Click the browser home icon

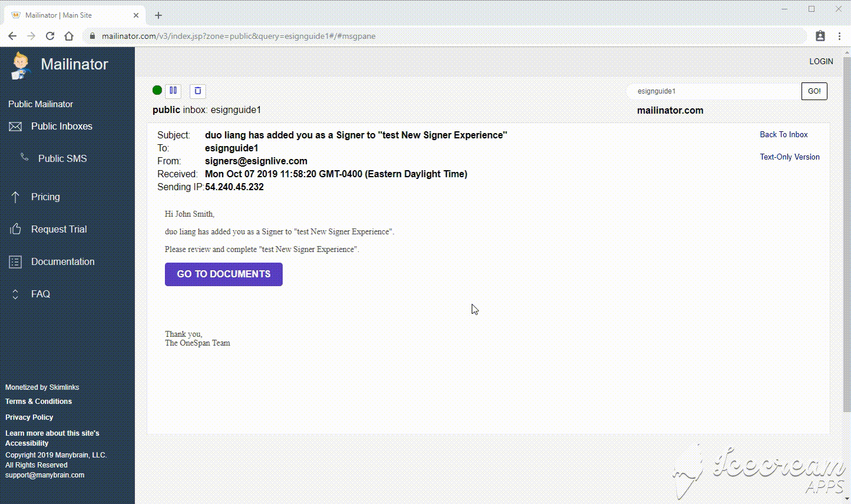(69, 36)
